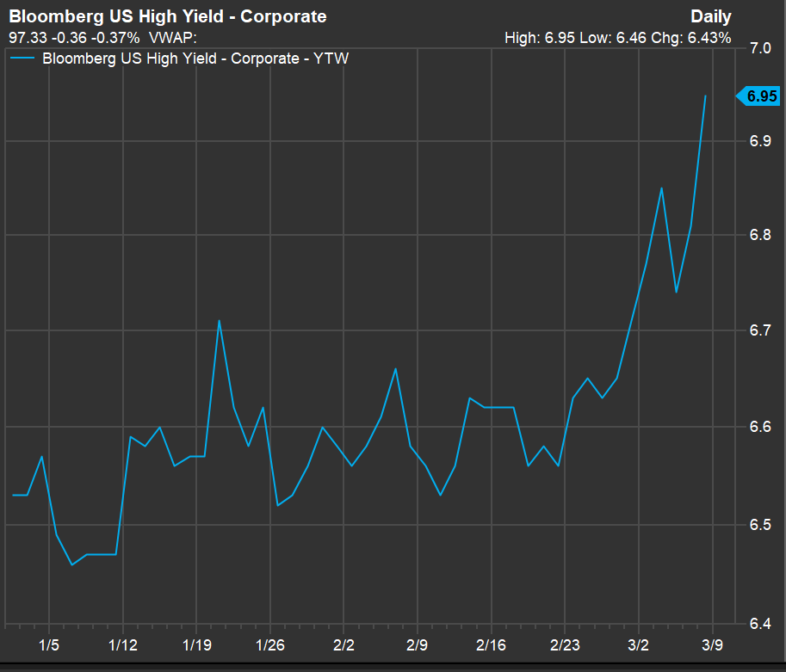
Task: Click the price readout 97.33 -0.36 -0.37%
Action: tap(74, 38)
